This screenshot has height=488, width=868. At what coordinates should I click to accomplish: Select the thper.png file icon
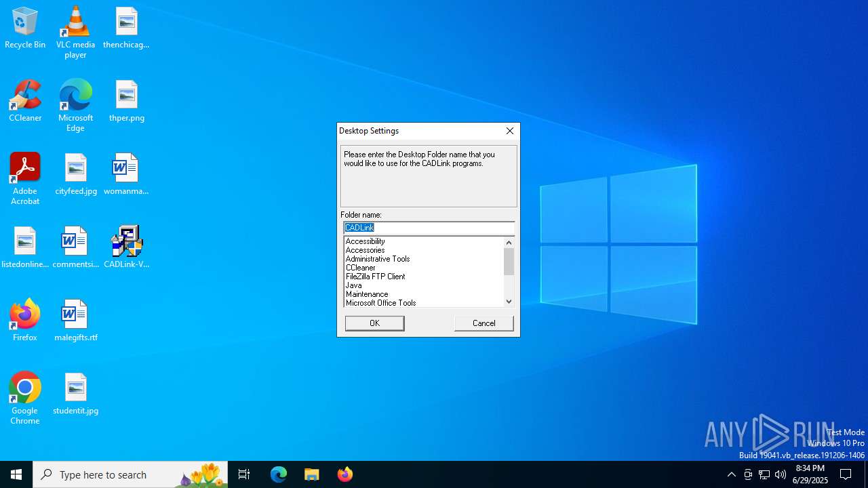(x=126, y=102)
